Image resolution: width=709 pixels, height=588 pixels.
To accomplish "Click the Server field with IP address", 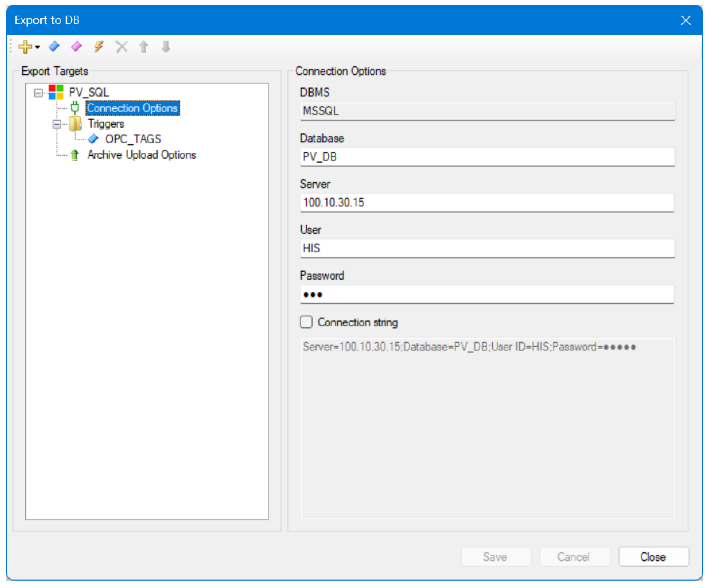I will tap(487, 203).
